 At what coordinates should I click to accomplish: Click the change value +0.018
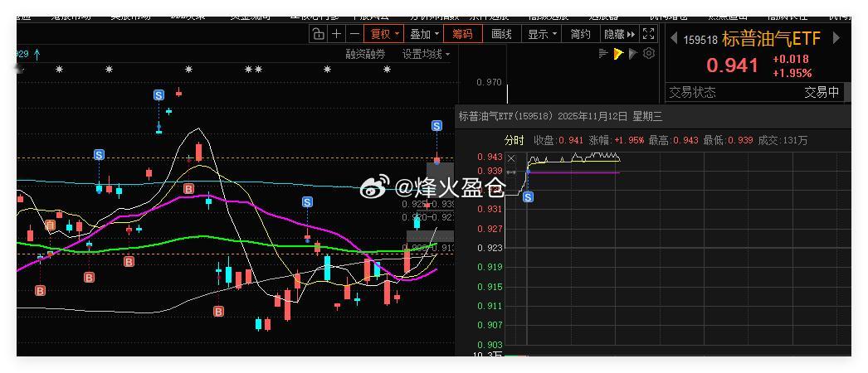[x=791, y=59]
